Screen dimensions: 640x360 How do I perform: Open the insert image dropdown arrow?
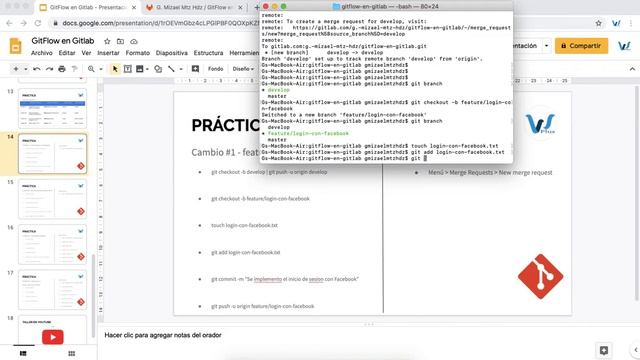[x=147, y=69]
